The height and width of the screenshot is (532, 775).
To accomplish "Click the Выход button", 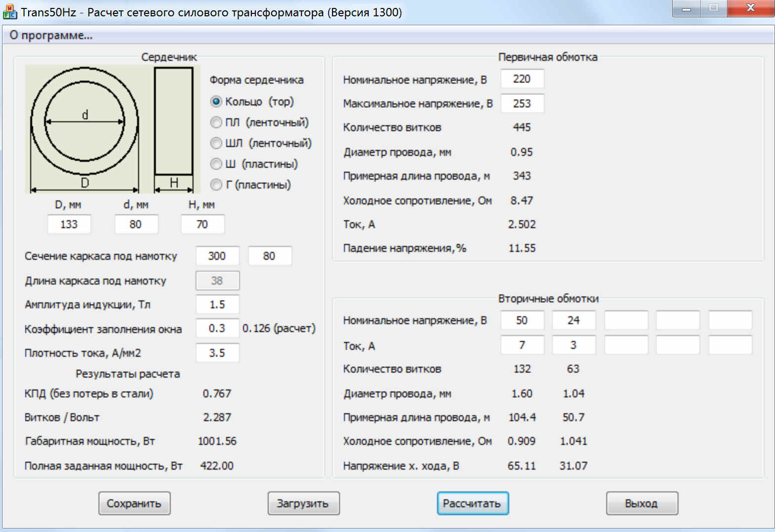I will [x=641, y=503].
